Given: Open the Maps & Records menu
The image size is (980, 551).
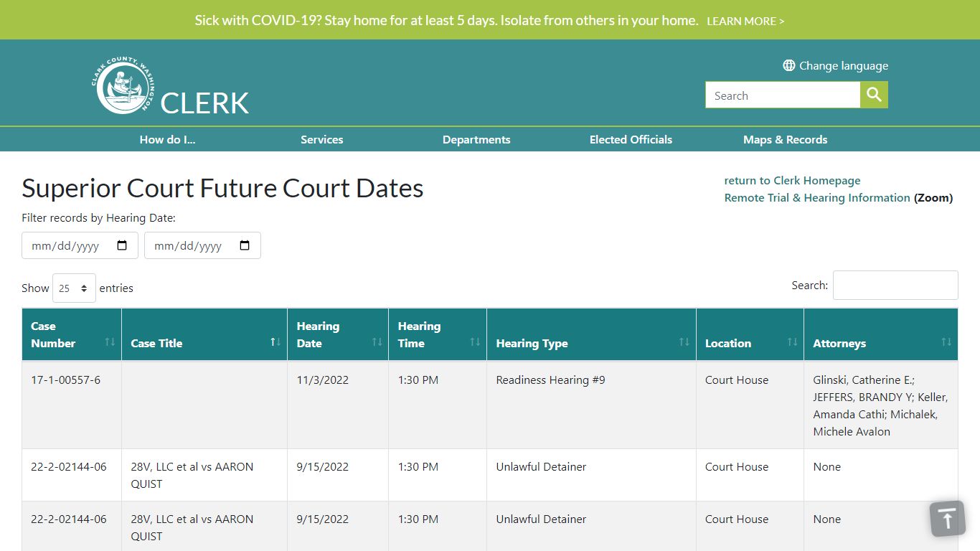Looking at the screenshot, I should tap(785, 139).
